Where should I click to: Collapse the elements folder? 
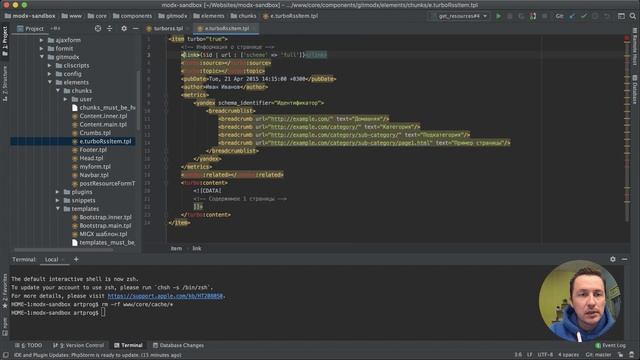click(50, 82)
